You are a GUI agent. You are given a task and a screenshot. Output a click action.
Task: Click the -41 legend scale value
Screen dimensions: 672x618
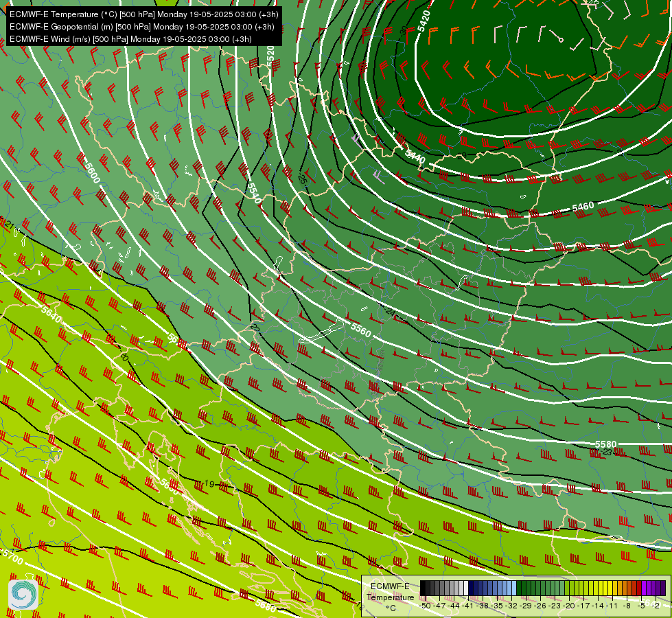coord(468,606)
